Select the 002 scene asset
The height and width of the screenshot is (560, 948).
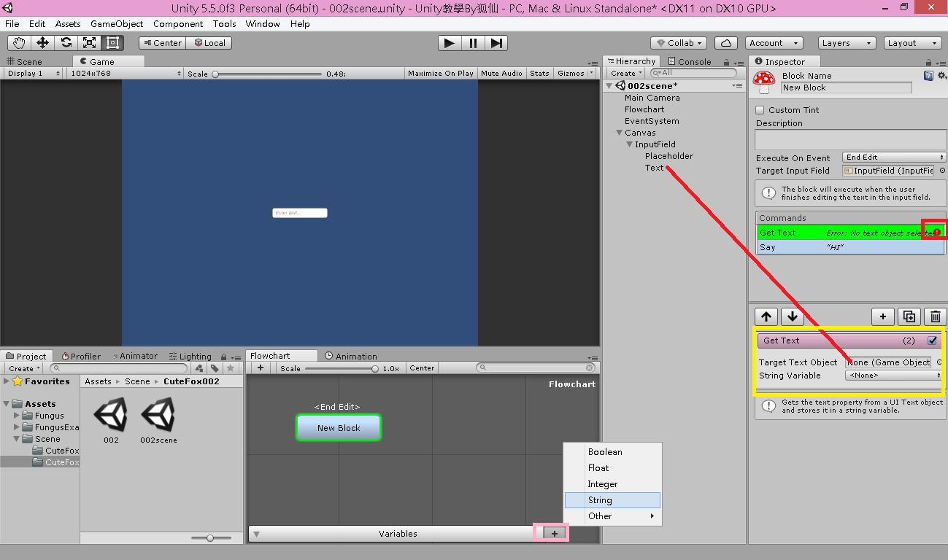(111, 421)
